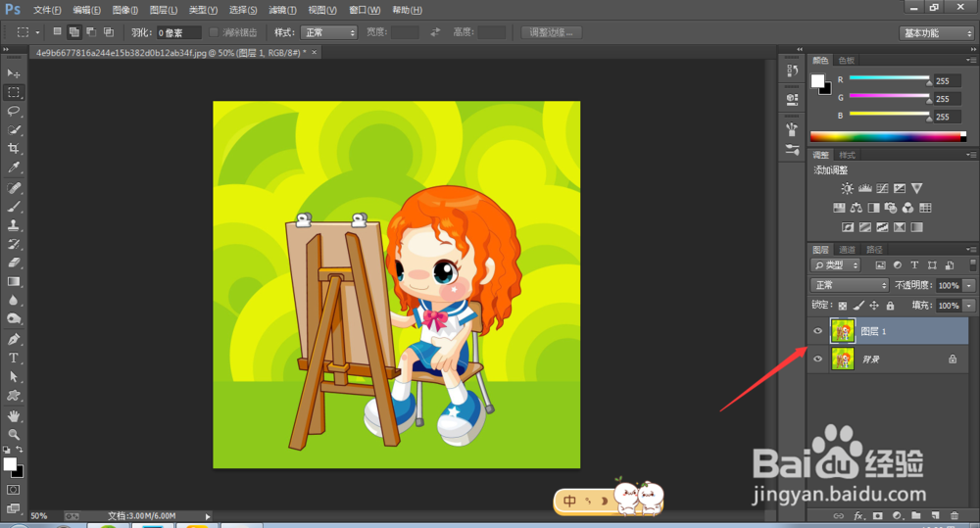Select the Horizontal Type tool
Screen dimensions: 980x528
click(x=13, y=358)
